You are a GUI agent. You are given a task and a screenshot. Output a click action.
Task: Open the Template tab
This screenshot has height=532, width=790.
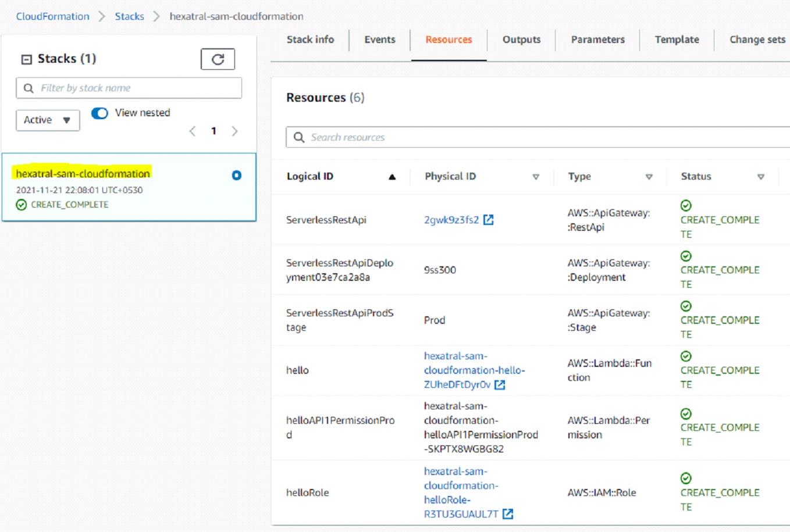(677, 40)
